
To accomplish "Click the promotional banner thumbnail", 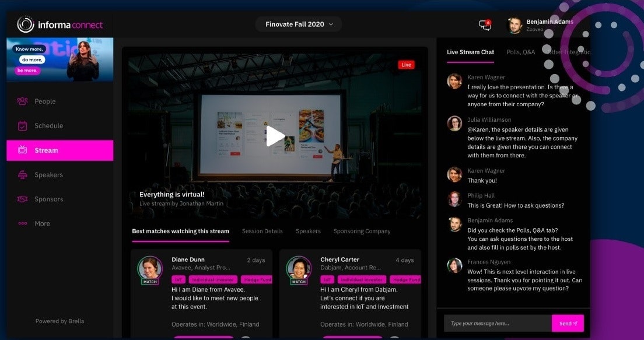I will [x=60, y=59].
